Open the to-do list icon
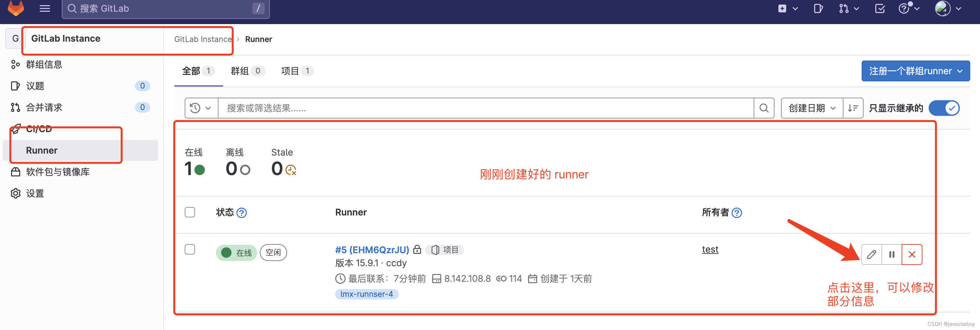This screenshot has width=980, height=330. click(x=880, y=8)
